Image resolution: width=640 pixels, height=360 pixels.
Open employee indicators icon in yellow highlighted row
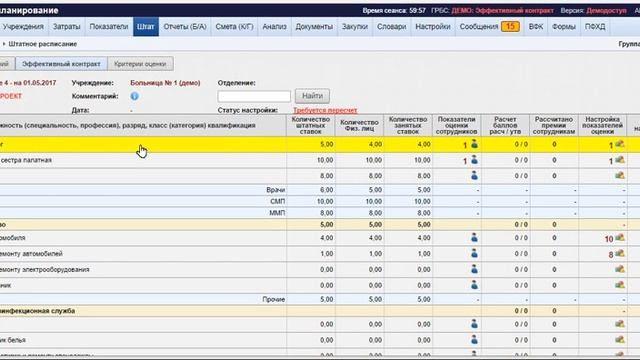point(474,144)
